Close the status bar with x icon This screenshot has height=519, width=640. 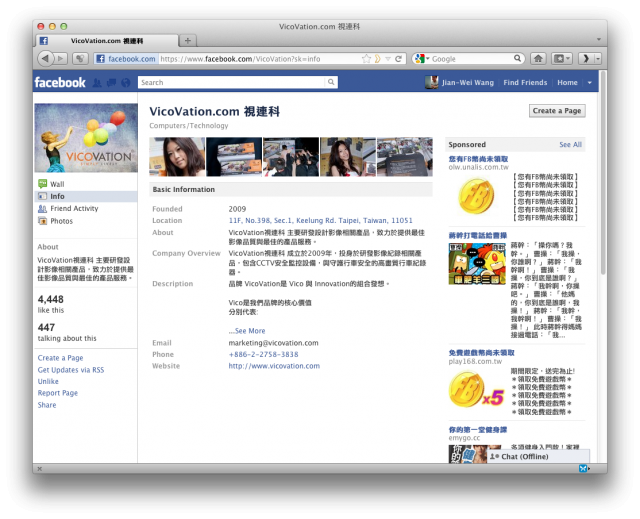tap(40, 469)
